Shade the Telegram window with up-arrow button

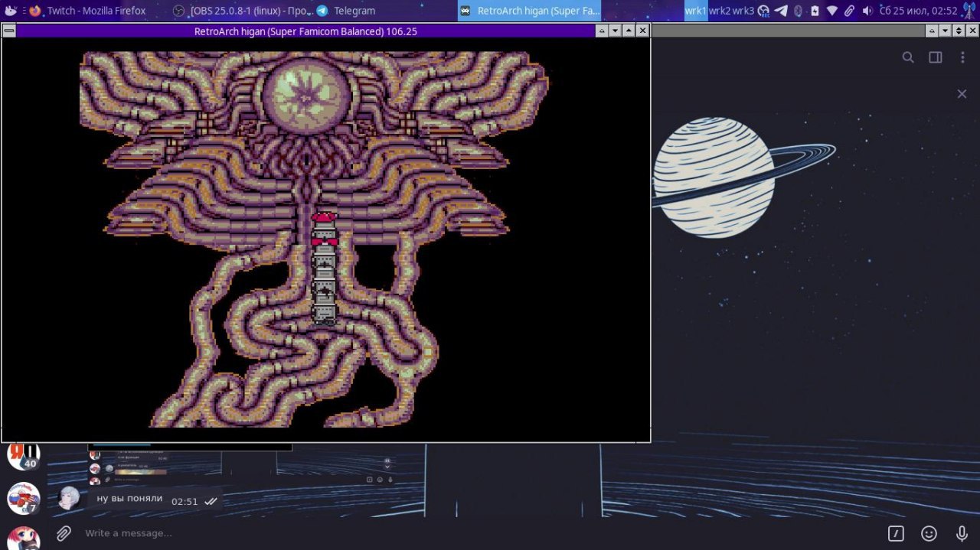[x=932, y=31]
